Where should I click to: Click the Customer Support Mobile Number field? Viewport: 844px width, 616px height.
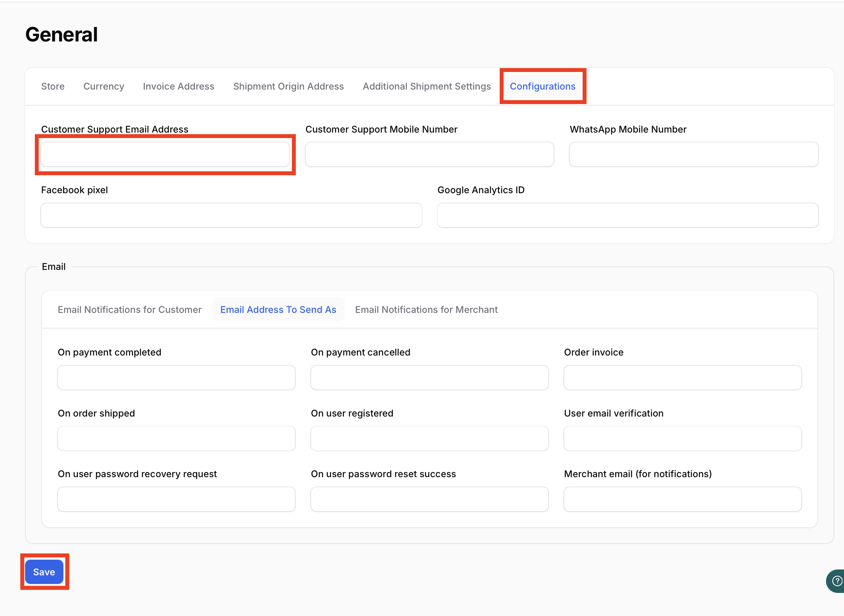click(429, 154)
